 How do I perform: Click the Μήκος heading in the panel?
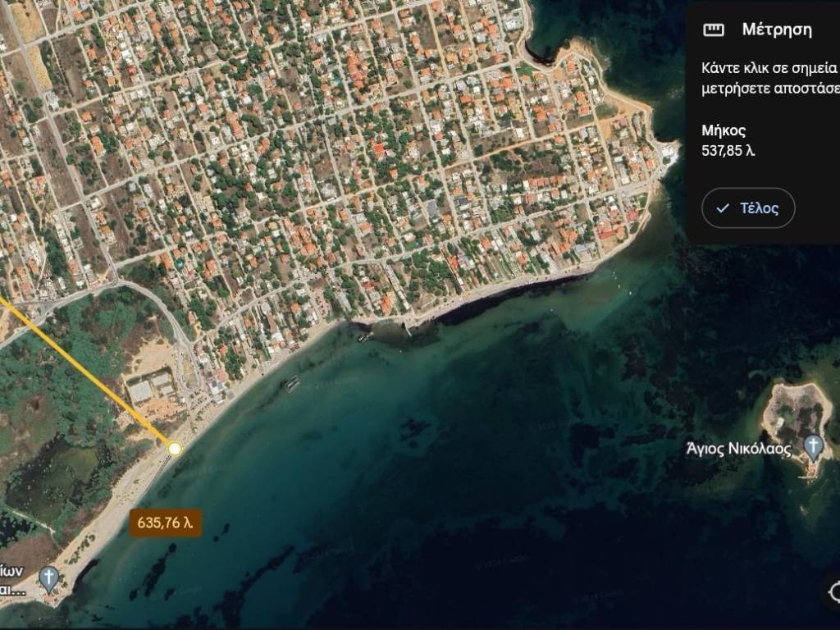click(x=724, y=130)
